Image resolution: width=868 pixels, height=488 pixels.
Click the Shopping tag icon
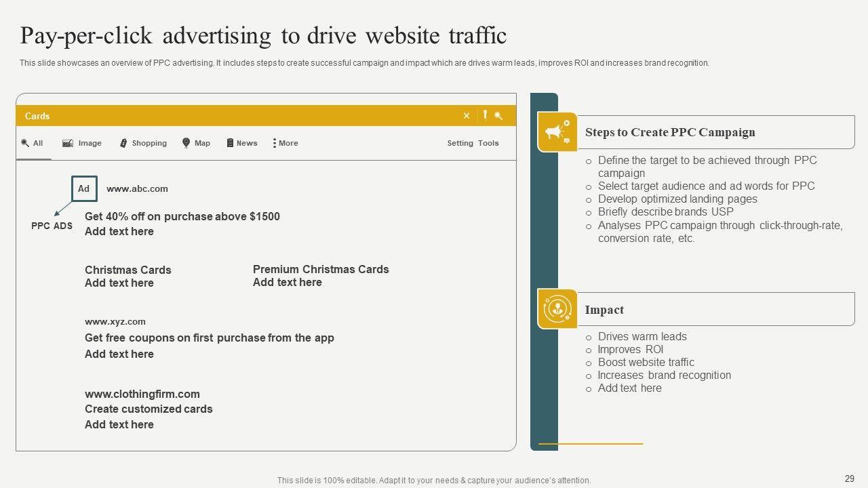pyautogui.click(x=123, y=143)
